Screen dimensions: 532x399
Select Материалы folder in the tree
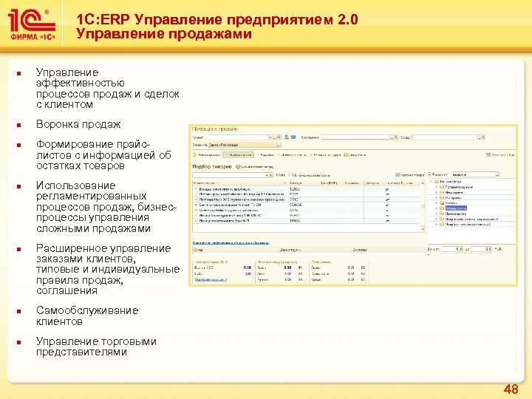[454, 197]
